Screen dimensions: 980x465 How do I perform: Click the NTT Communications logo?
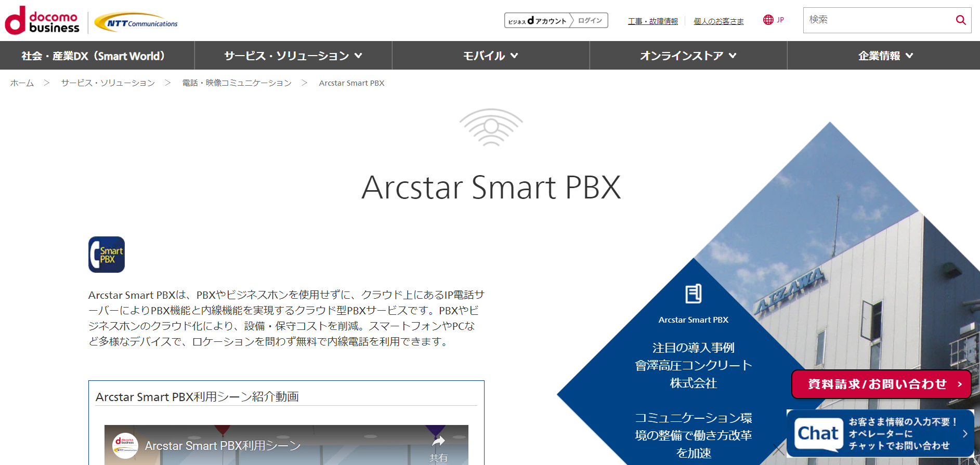coord(136,23)
